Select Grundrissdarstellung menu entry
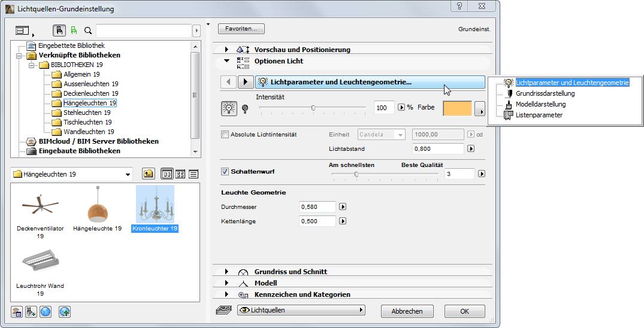Screen dimensions: 644x328 [x=545, y=93]
